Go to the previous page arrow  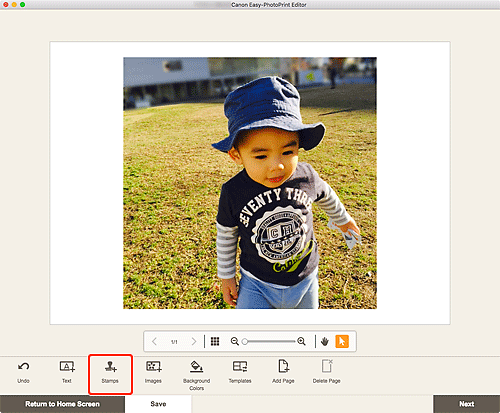(154, 341)
